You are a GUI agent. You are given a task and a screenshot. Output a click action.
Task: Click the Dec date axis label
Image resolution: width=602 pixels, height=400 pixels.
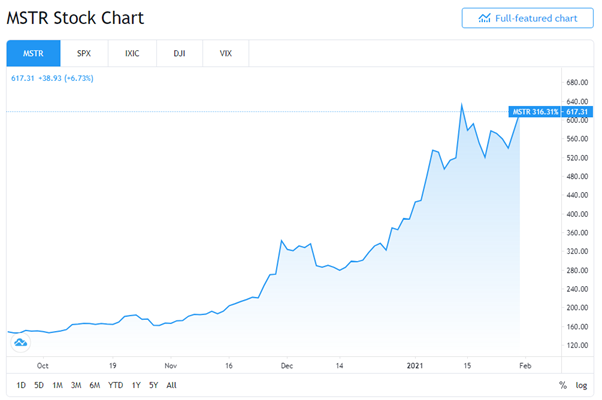pos(287,366)
